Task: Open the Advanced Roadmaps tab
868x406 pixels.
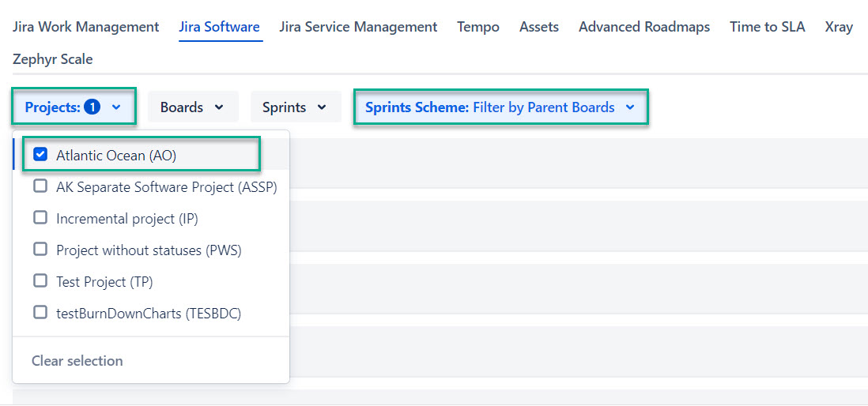Action: [x=644, y=27]
